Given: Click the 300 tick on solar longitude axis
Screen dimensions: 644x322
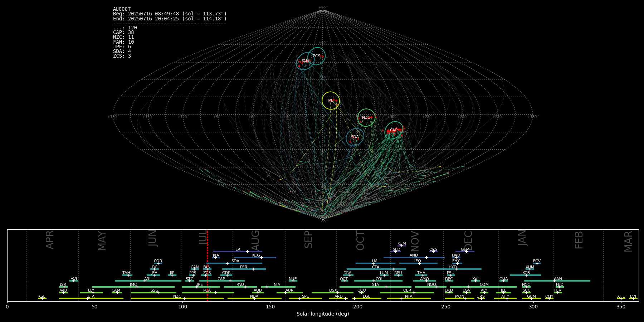Looking at the screenshot, I should [533, 307].
